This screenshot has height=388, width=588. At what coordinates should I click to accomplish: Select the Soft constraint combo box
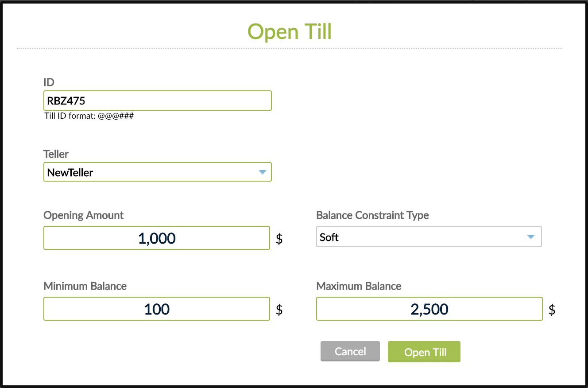pyautogui.click(x=429, y=237)
